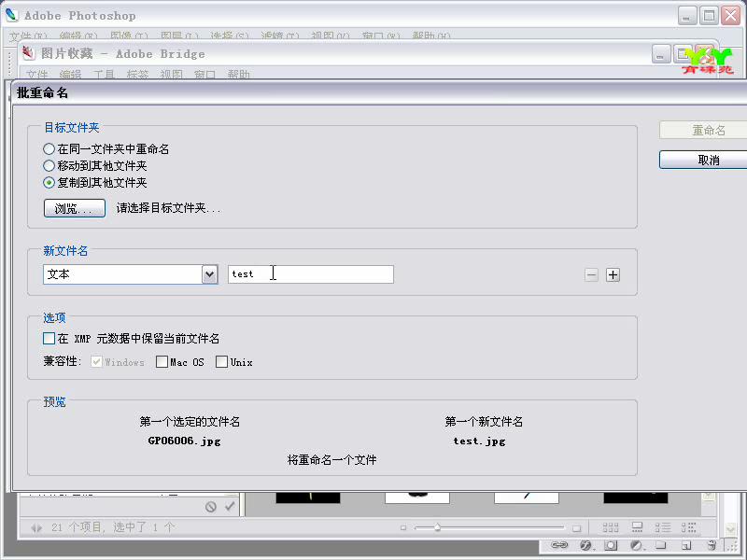Click 将重命名一个文件 summary text
747x560 pixels.
pyautogui.click(x=332, y=460)
